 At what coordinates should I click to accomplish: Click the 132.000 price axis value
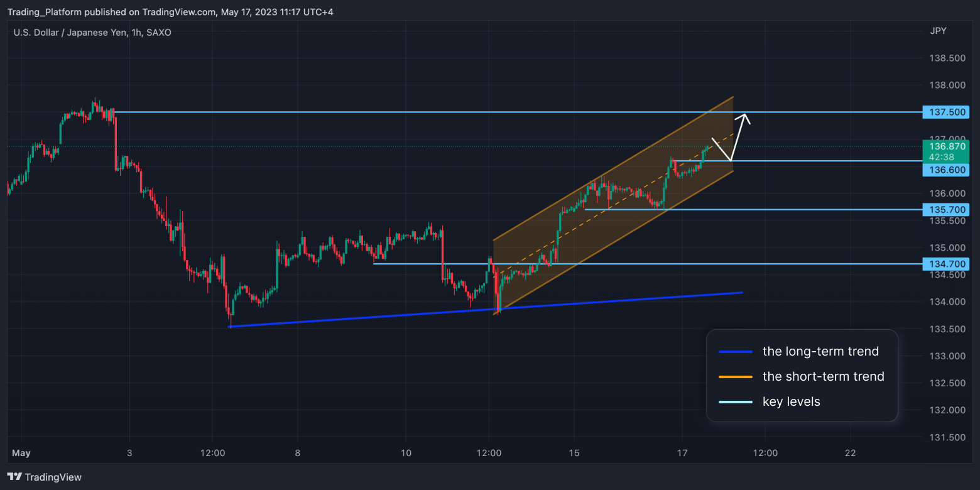point(947,410)
